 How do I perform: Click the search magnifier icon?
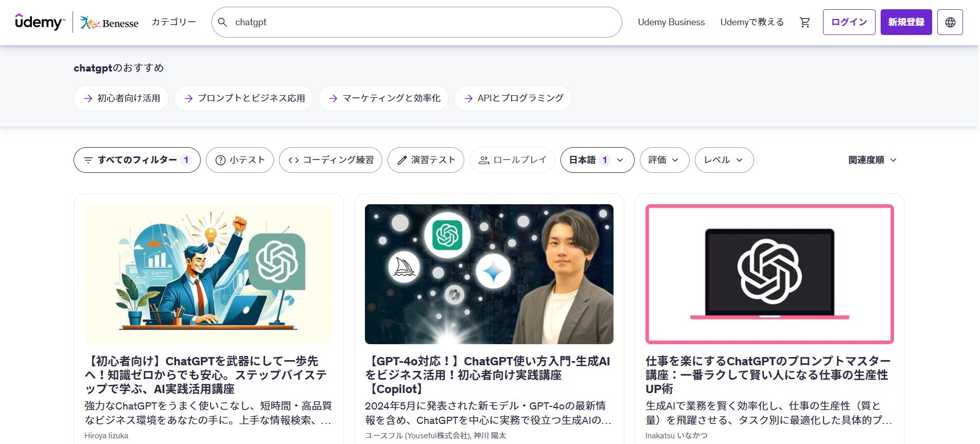(222, 22)
